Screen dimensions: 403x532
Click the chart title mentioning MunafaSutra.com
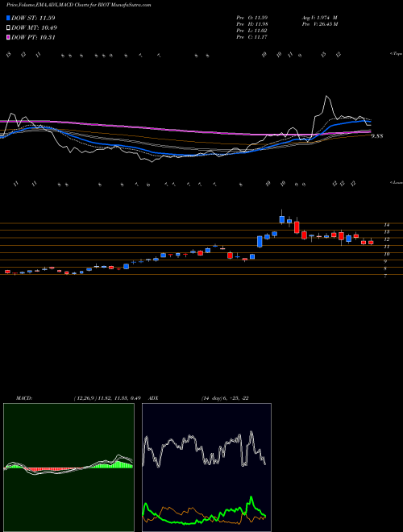pyautogui.click(x=79, y=5)
